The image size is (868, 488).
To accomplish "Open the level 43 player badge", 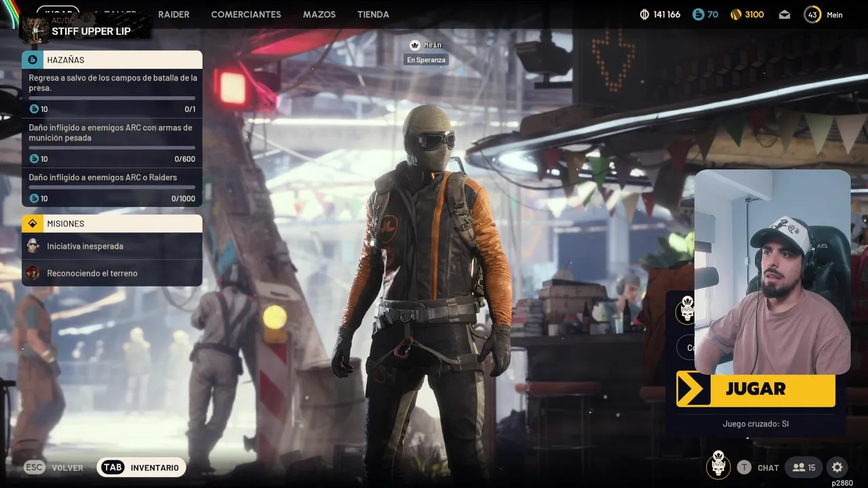I will click(812, 14).
